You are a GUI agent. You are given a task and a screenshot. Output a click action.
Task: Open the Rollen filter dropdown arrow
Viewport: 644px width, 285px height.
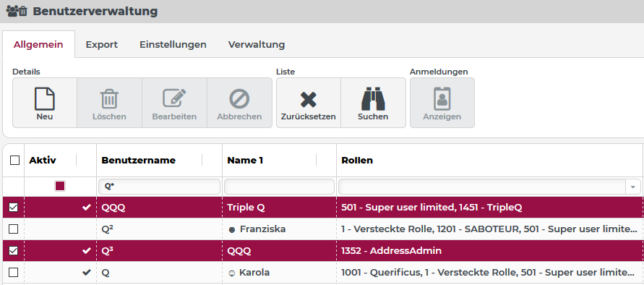pyautogui.click(x=633, y=187)
